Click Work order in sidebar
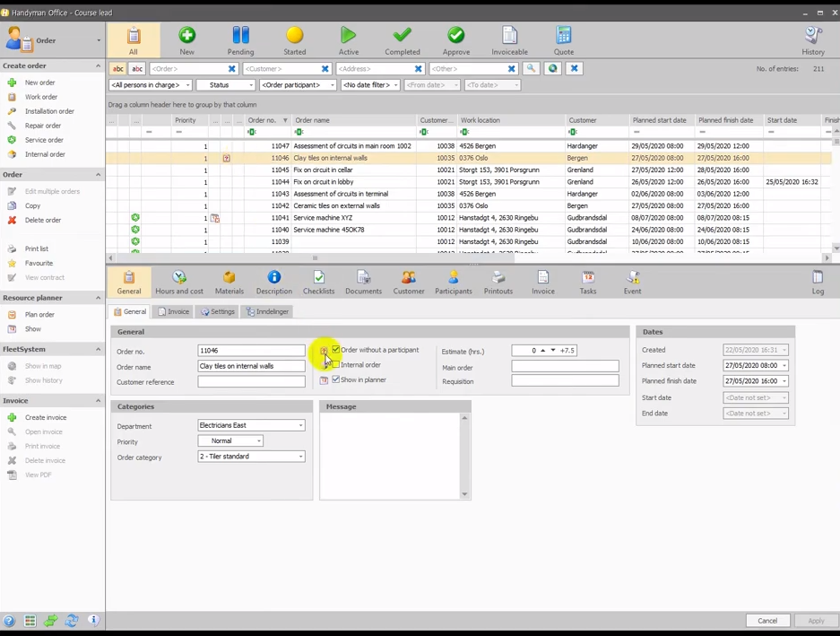The width and height of the screenshot is (840, 636). (x=41, y=97)
